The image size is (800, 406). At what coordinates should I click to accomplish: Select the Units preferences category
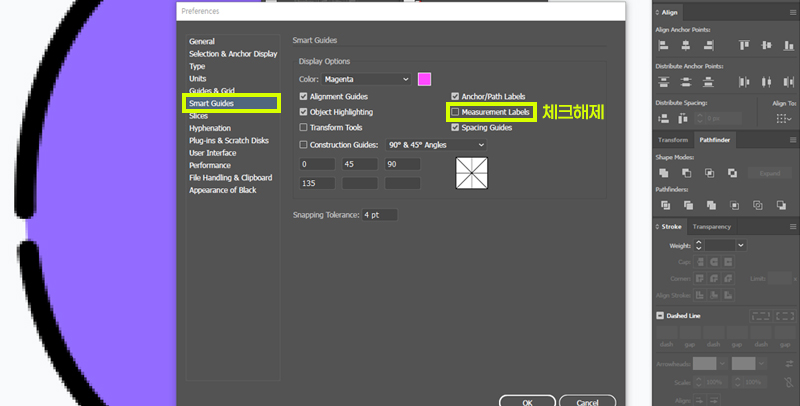point(197,79)
